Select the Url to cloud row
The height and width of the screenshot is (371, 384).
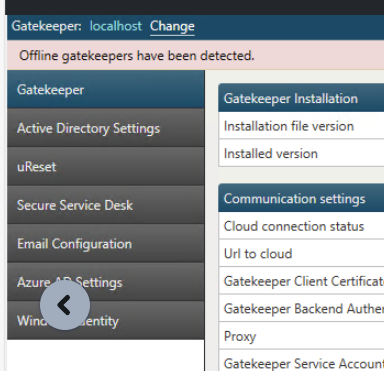[301, 254]
